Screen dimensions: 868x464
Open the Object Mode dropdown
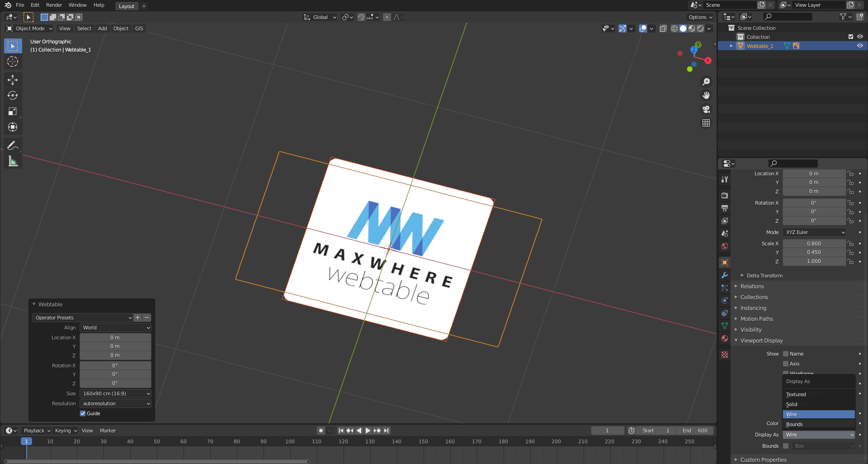tap(29, 28)
